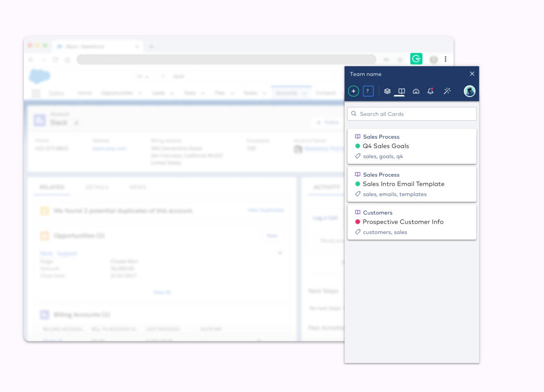This screenshot has width=544, height=392.
Task: Click the red status dot on Prospective Customer Info
Action: [x=358, y=222]
